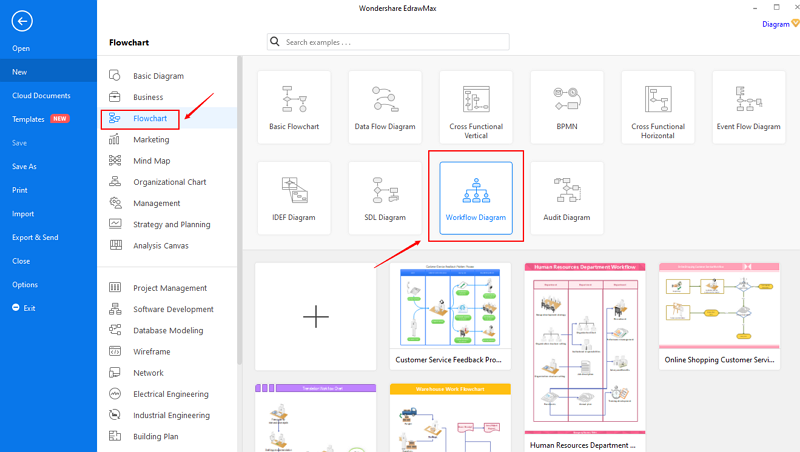Select New in the file menu
Image resolution: width=800 pixels, height=452 pixels.
48,72
